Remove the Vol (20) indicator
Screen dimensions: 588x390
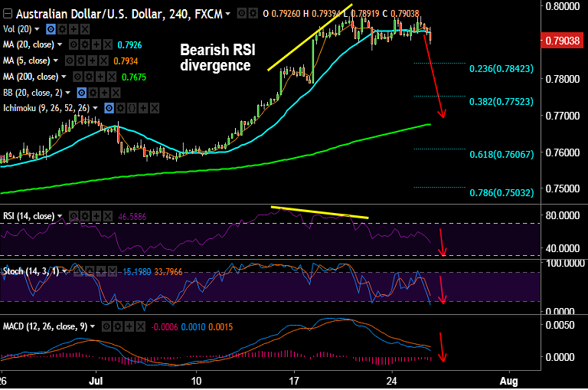click(85, 29)
